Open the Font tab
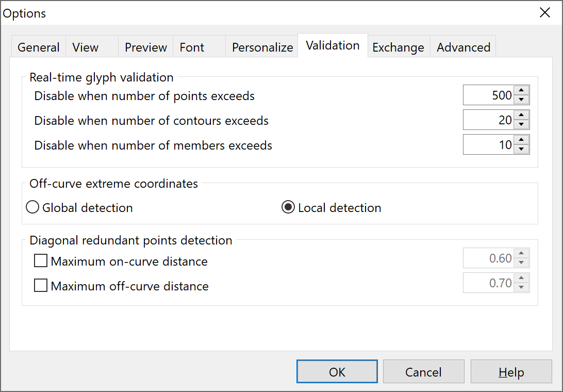 coord(200,47)
